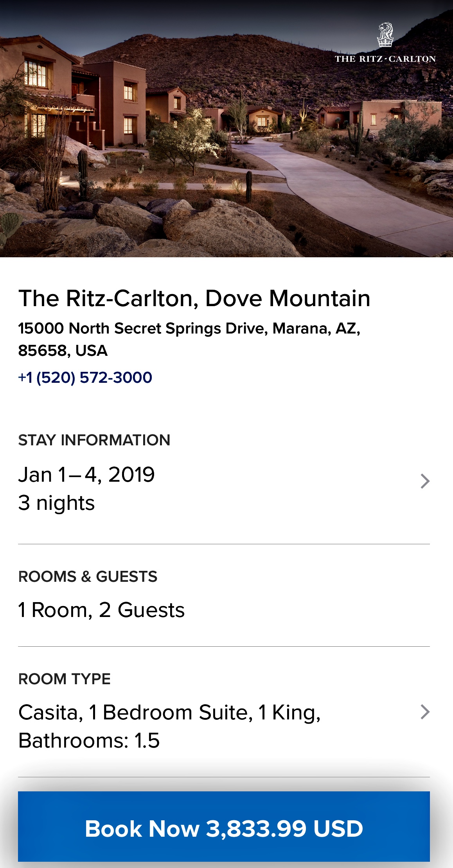Screen dimensions: 453x868
Task: Tap the 3 nights stay length
Action: click(x=56, y=503)
